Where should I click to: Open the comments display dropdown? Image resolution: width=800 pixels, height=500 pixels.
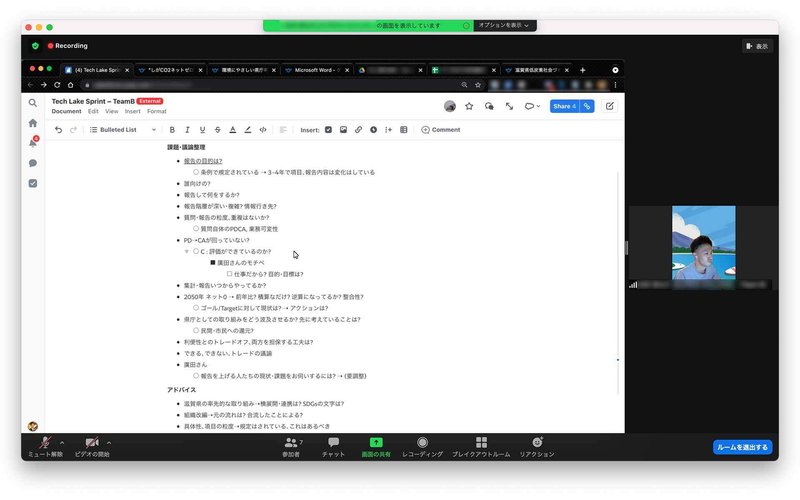(x=532, y=106)
